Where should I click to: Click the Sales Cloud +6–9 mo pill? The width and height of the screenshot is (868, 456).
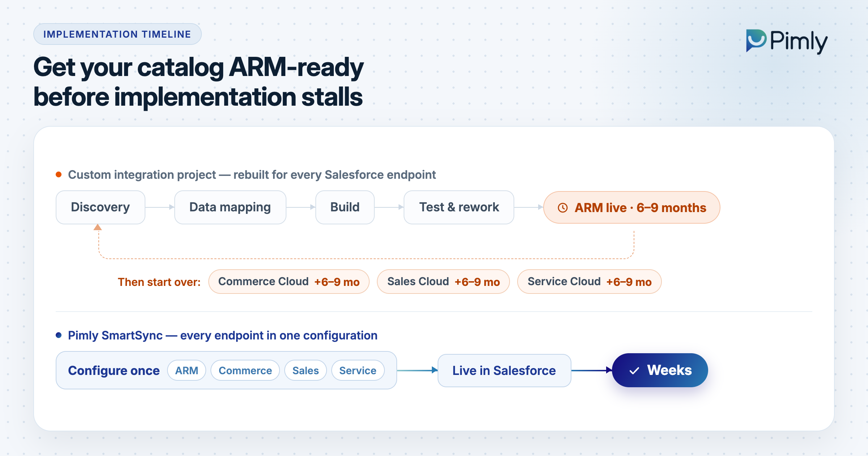tap(443, 282)
